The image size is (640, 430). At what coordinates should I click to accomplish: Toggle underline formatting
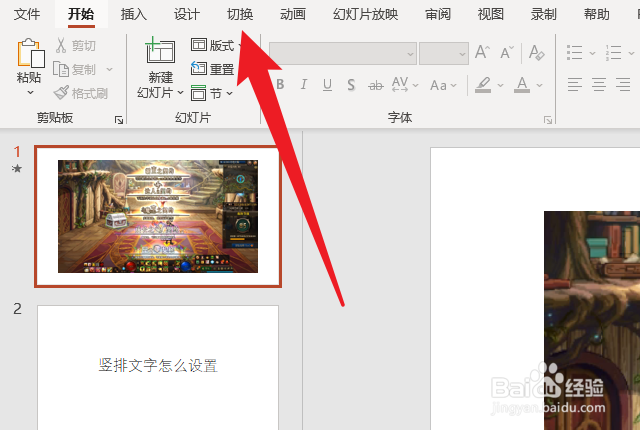(x=327, y=84)
